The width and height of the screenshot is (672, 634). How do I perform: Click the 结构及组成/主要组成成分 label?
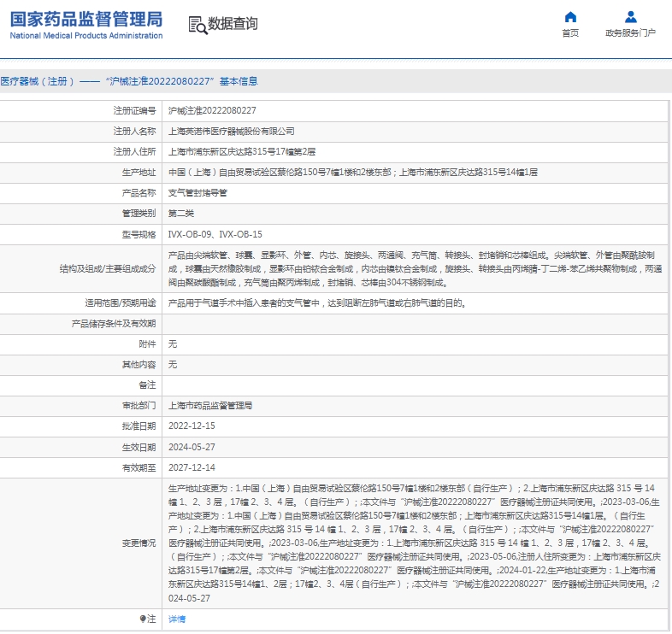point(108,268)
